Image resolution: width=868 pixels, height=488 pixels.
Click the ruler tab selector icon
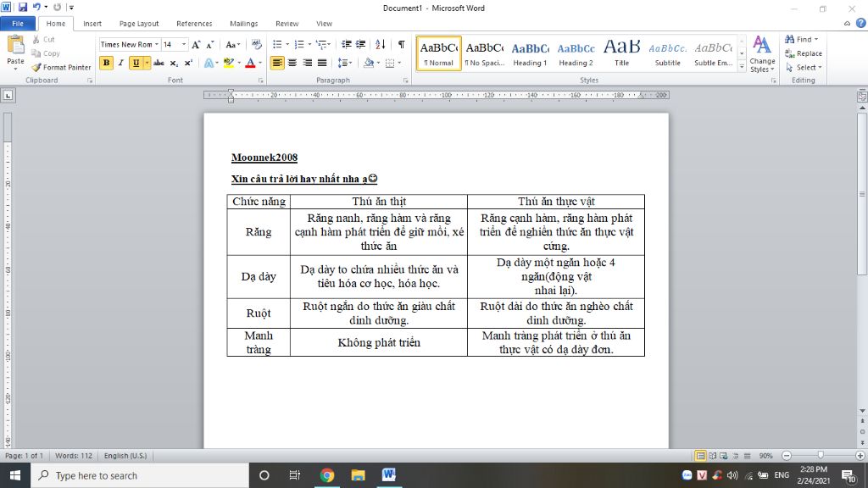tap(8, 95)
